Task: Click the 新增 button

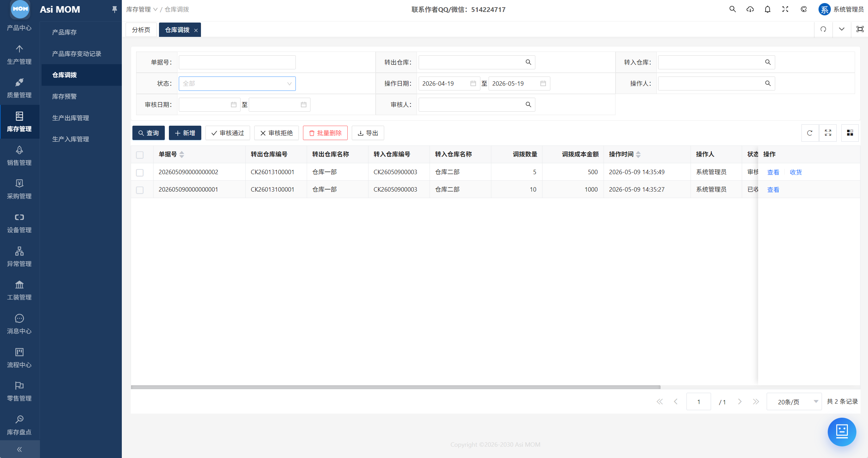Action: [185, 133]
